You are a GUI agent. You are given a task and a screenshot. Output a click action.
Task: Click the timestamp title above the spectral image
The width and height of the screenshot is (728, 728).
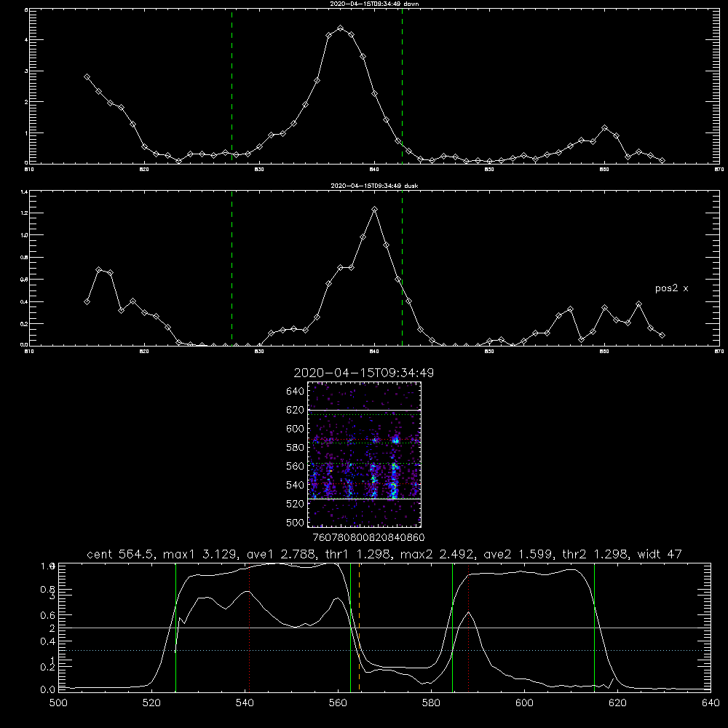pos(364,373)
